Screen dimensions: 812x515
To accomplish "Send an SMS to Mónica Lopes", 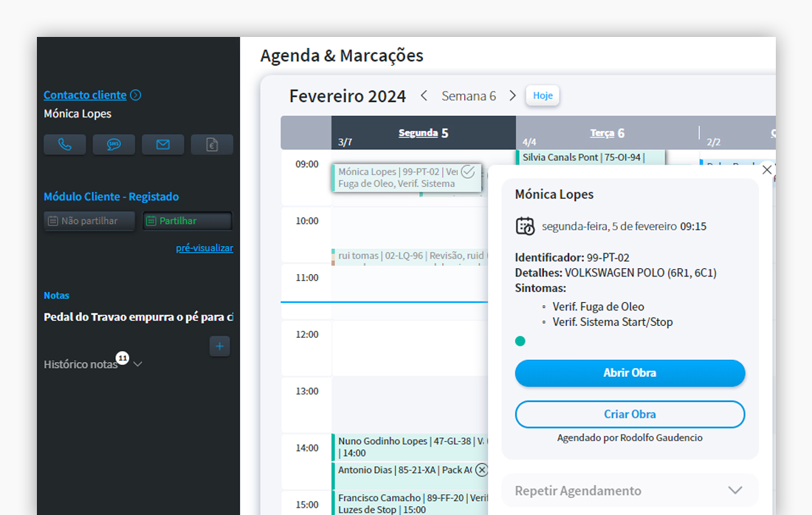I will [114, 145].
